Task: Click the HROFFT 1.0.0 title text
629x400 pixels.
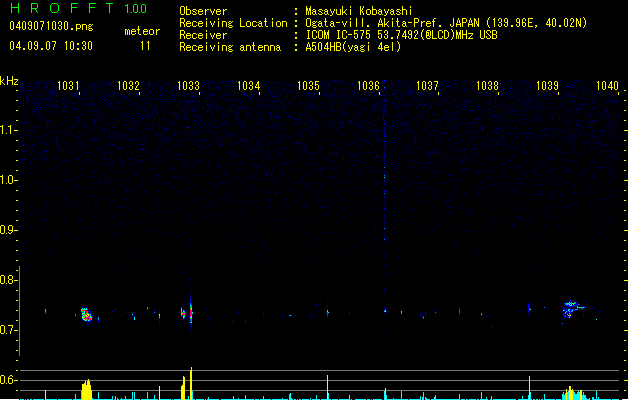Action: 79,8
